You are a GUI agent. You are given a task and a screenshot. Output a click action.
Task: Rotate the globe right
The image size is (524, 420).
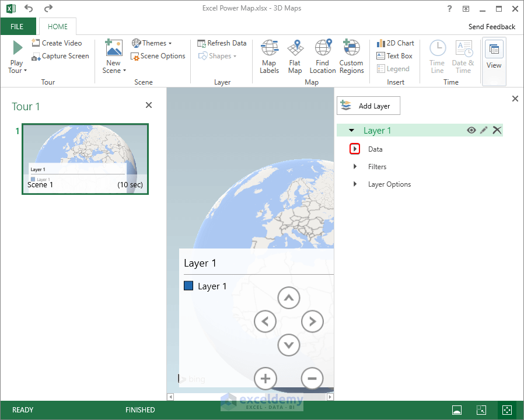312,321
